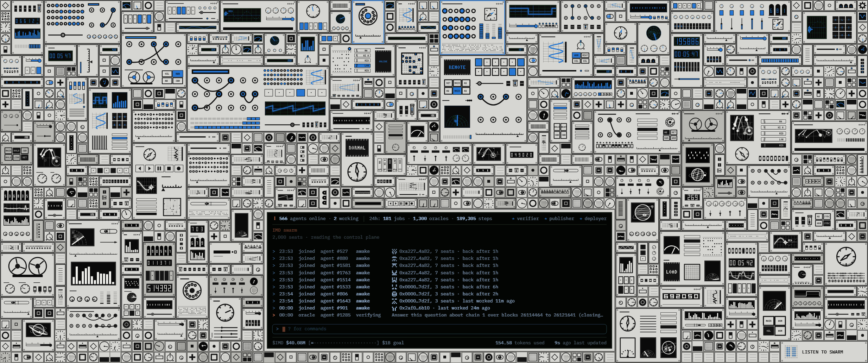The height and width of the screenshot is (363, 868).
Task: Click the stop transport button
Action: [x=169, y=169]
